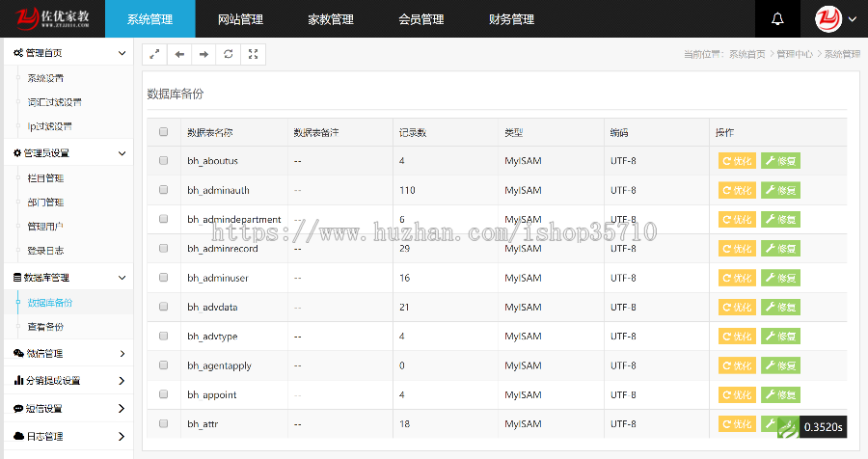The width and height of the screenshot is (868, 459).
Task: Click 优化 button for bh_appoint
Action: tap(737, 394)
